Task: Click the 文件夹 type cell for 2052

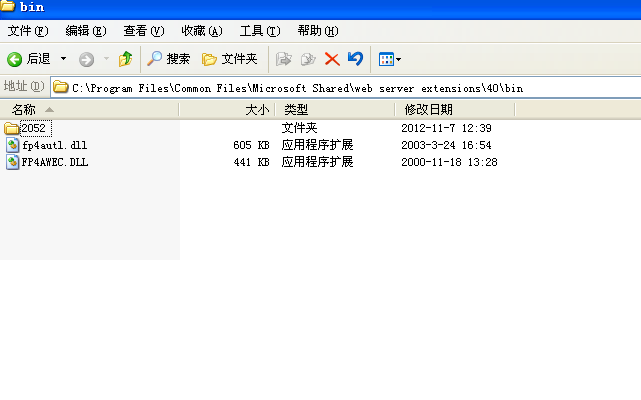Action: (x=299, y=128)
